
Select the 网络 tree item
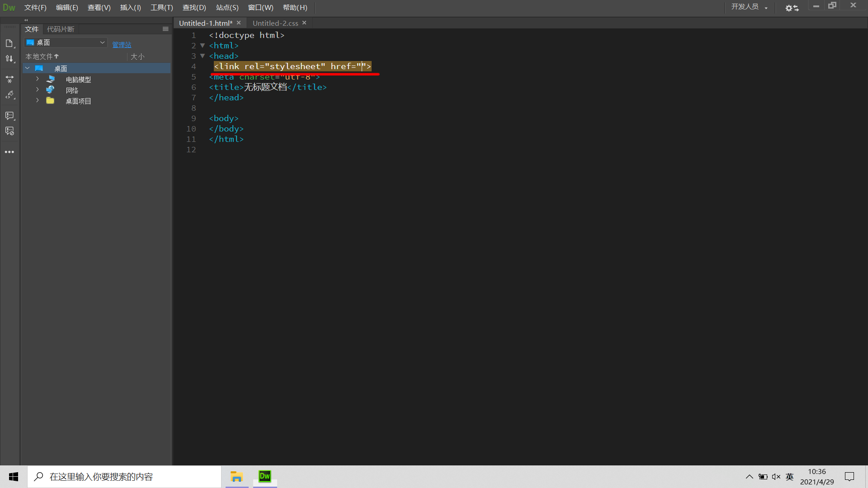point(72,90)
